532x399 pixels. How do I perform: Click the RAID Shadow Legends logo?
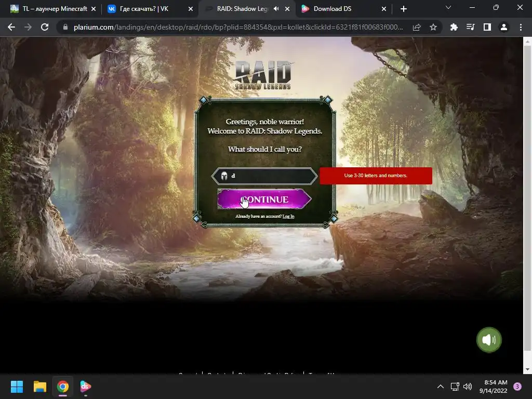tap(263, 75)
